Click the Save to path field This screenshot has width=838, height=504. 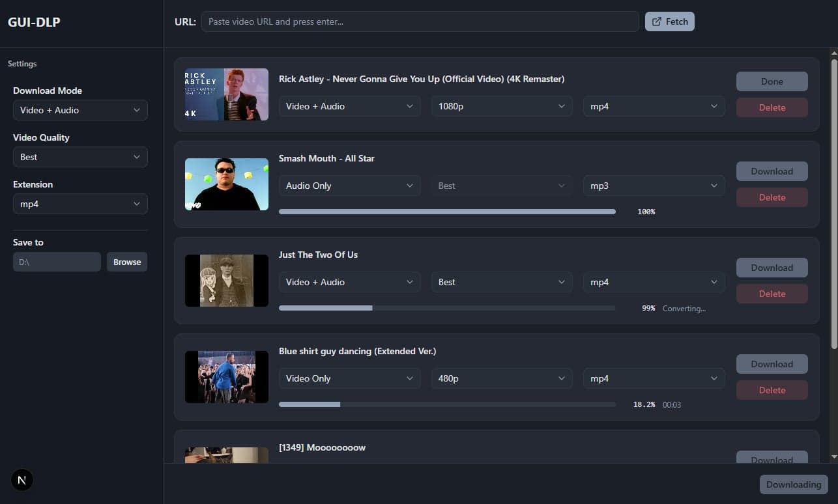57,262
